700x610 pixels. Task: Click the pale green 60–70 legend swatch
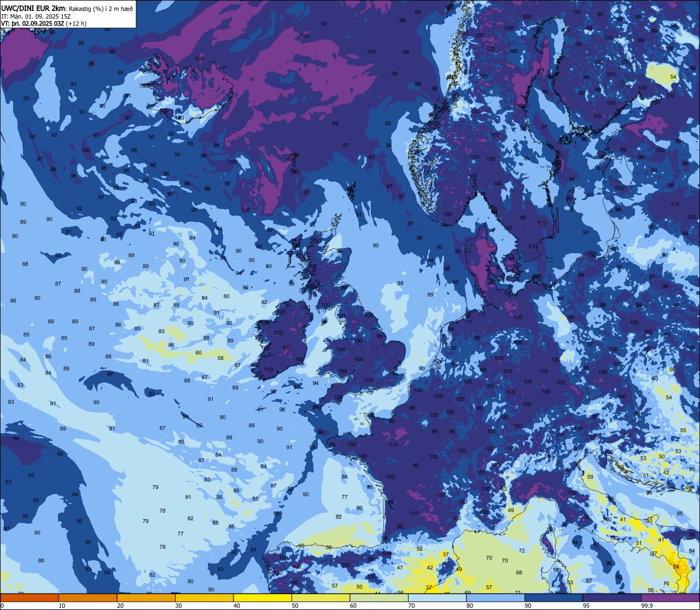[379, 597]
